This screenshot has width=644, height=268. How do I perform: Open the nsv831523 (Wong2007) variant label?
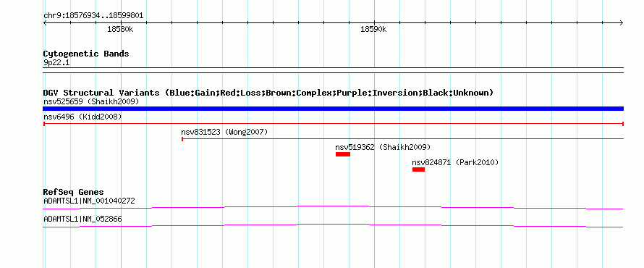[224, 132]
